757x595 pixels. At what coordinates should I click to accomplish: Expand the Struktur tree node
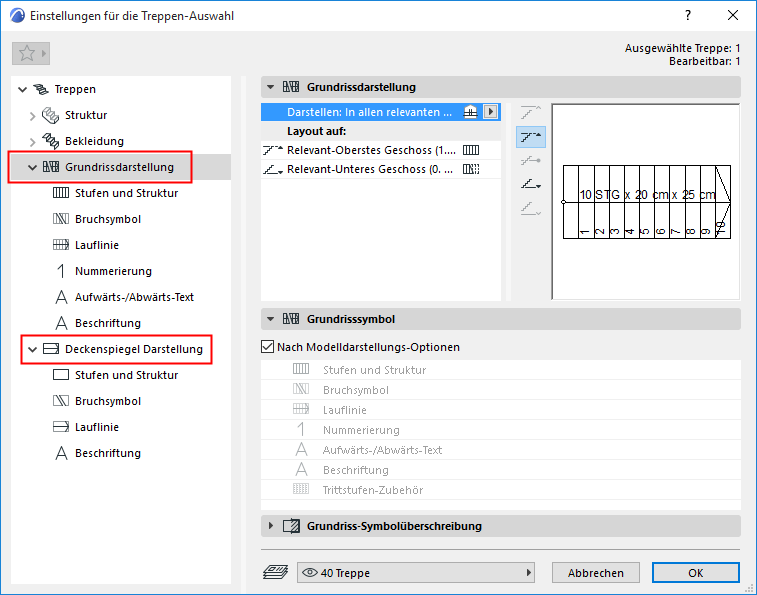(x=32, y=116)
